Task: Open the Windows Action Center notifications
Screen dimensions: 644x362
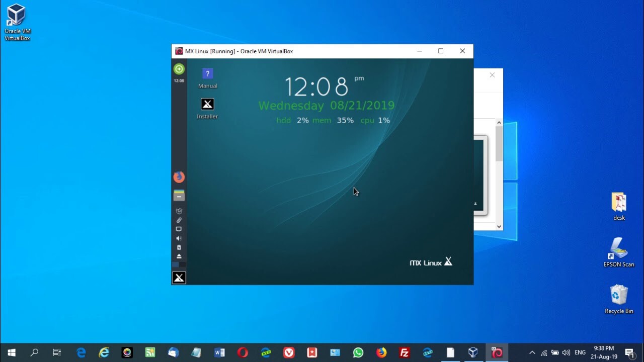Action: tap(630, 352)
